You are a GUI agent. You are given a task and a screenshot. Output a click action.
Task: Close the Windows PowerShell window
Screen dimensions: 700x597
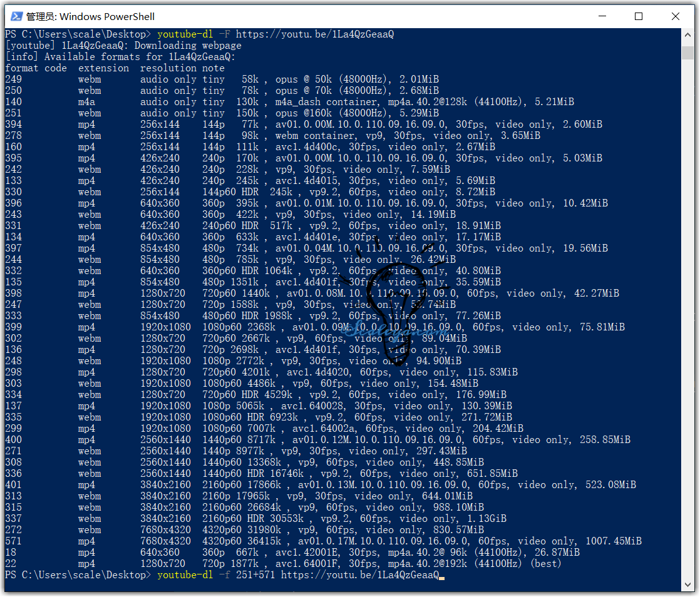676,16
